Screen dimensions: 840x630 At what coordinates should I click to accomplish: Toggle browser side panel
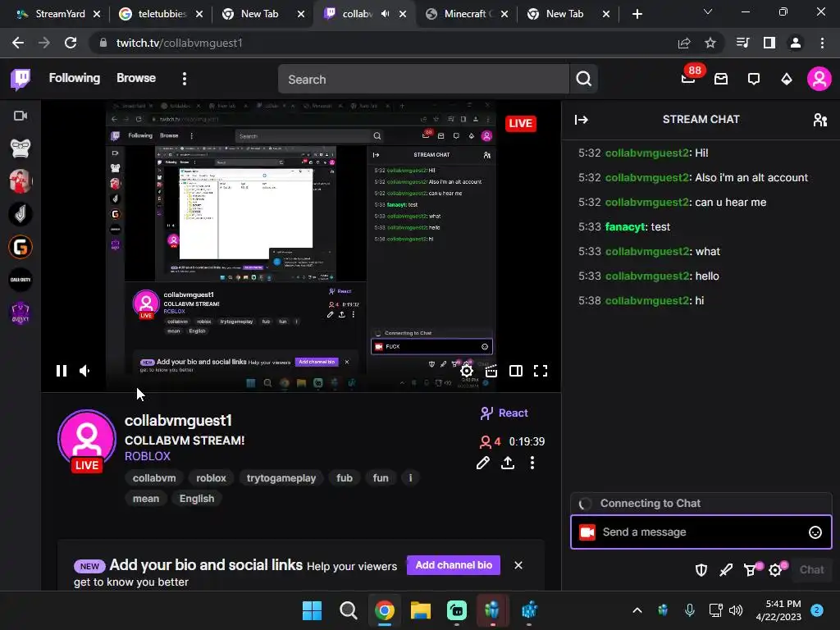click(769, 43)
